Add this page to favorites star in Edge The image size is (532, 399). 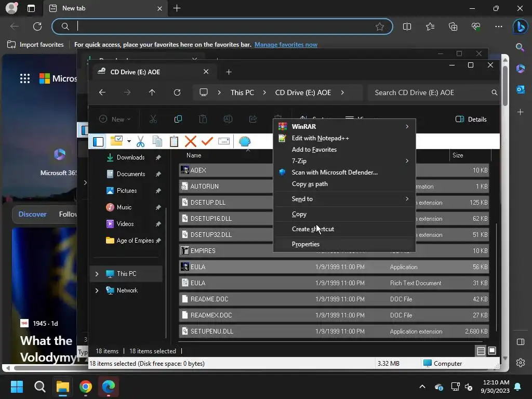(380, 26)
